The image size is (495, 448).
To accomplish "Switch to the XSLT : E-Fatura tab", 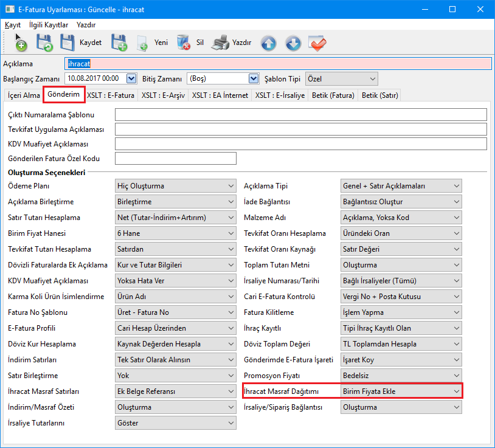I will coord(111,95).
